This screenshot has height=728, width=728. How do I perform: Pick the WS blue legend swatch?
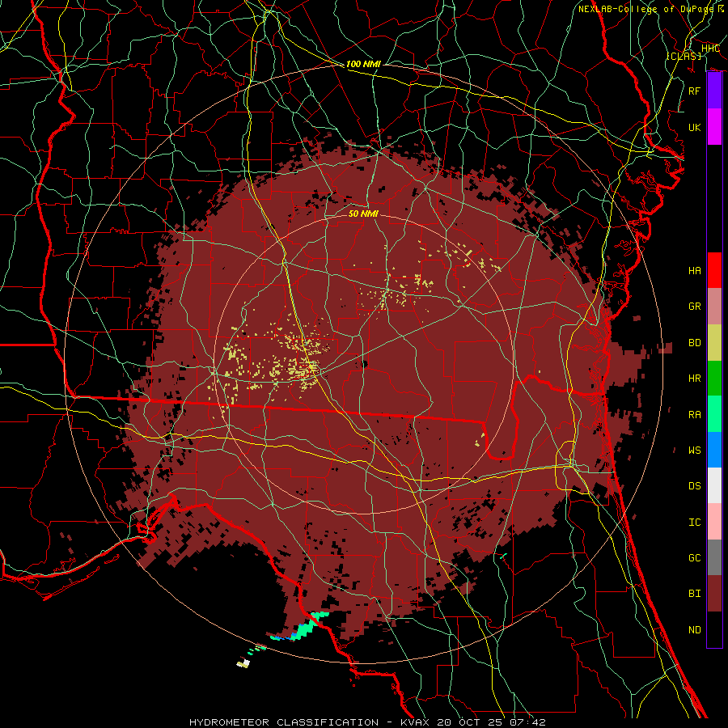[714, 450]
